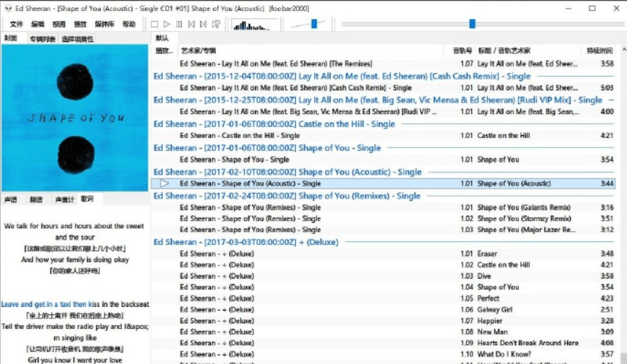Select the Happier track
This screenshot has height=364, width=627.
[x=384, y=321]
